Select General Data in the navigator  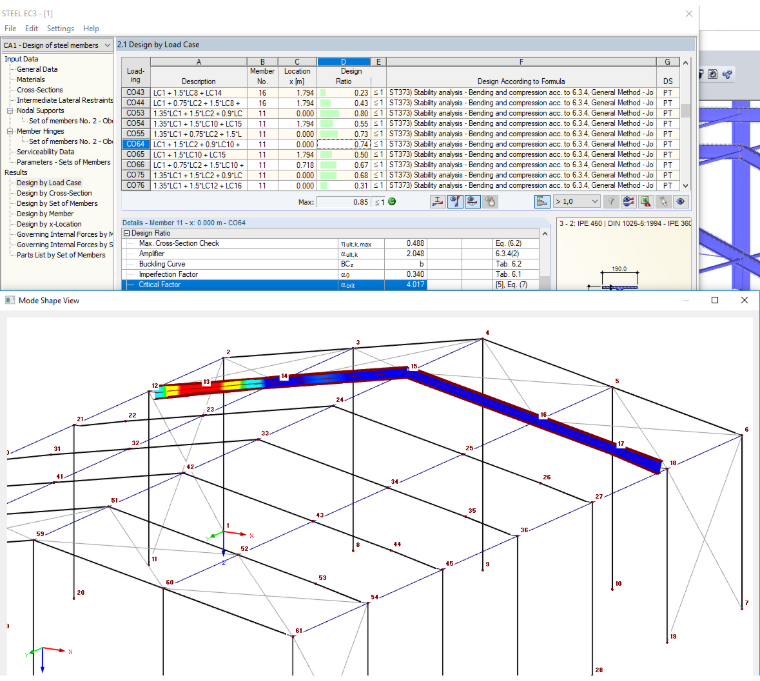tap(37, 69)
